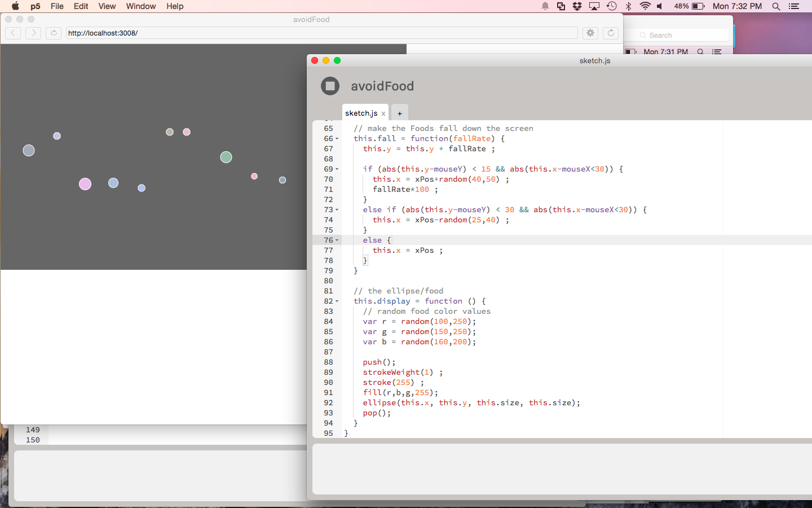
Task: Go forward in the preview browser
Action: pos(33,33)
